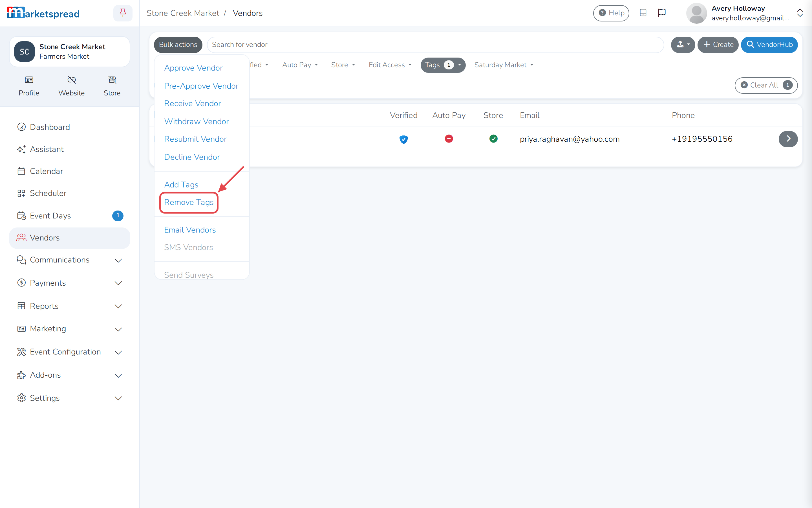Choose Add Tags from bulk menu
The width and height of the screenshot is (812, 508).
click(x=181, y=185)
